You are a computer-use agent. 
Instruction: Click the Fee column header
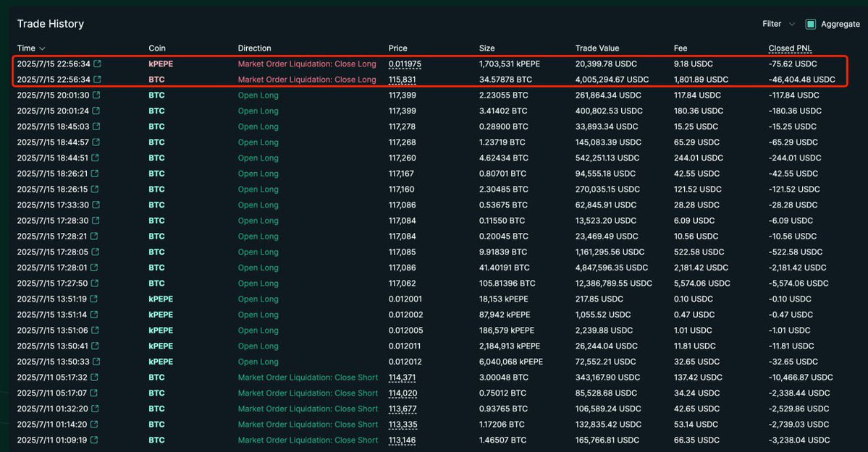pyautogui.click(x=681, y=48)
